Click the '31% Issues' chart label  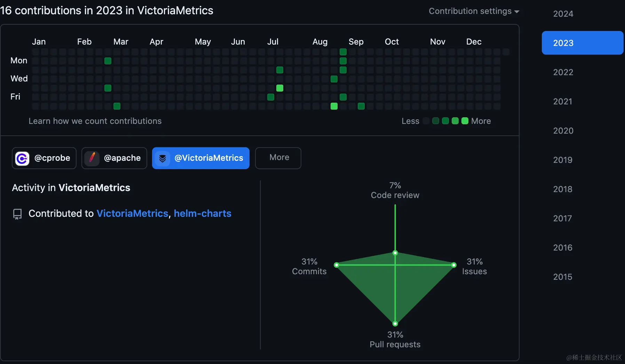pos(475,267)
